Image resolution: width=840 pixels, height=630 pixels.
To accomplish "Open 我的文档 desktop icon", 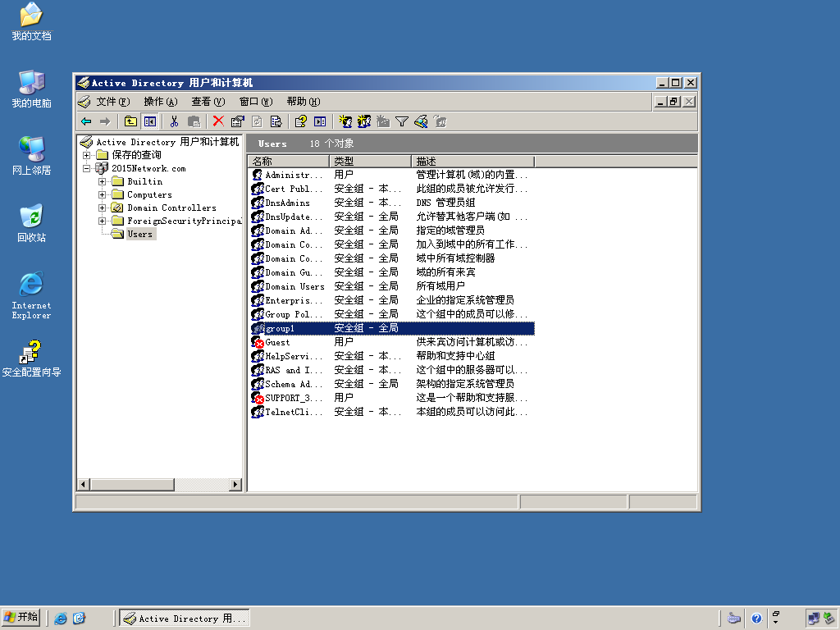I will point(32,22).
